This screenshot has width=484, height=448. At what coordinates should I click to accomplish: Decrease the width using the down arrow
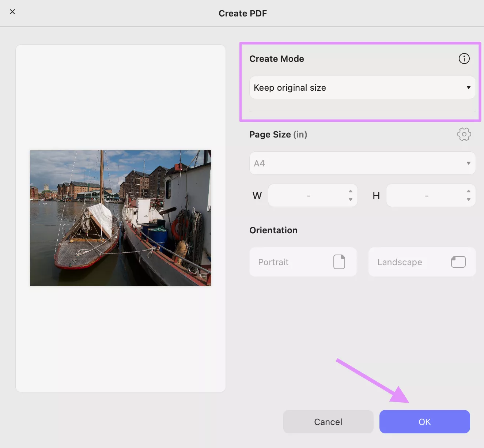[350, 200]
